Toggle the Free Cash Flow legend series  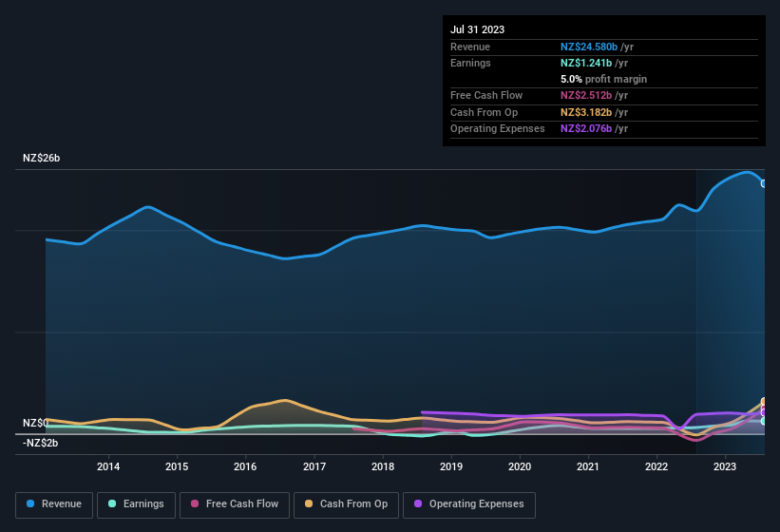235,504
